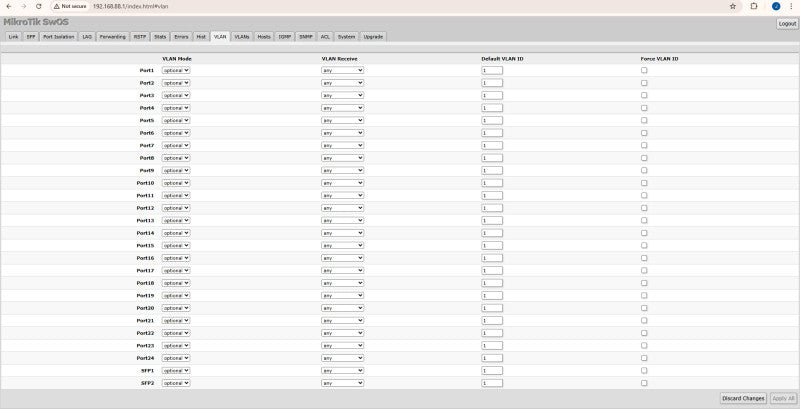Screen dimensions: 800x409
Task: Open the browser extensions puzzle icon
Action: pos(754,7)
